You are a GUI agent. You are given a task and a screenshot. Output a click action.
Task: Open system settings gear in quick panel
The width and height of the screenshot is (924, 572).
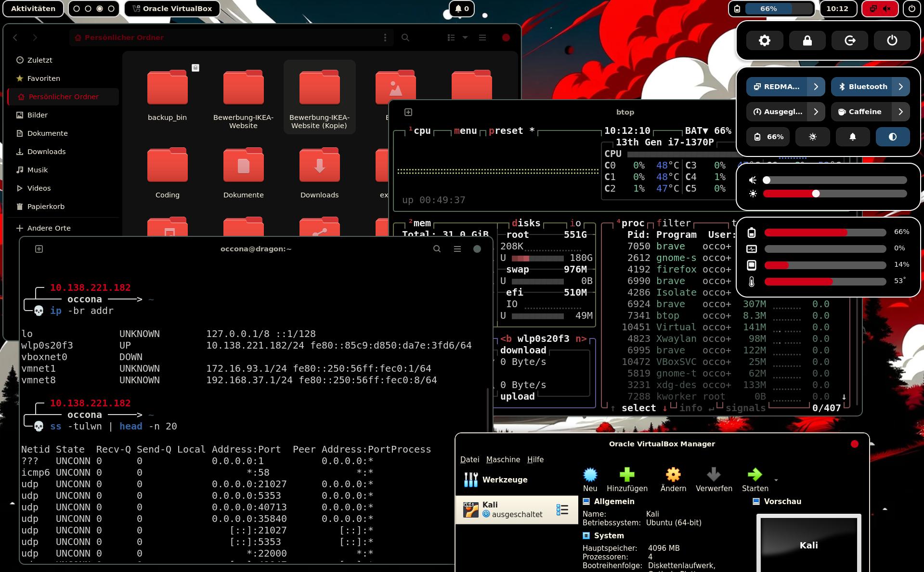[764, 40]
